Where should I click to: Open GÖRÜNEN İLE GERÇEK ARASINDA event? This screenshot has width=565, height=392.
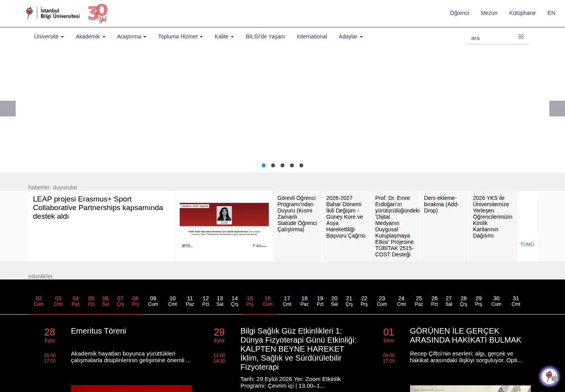[x=466, y=336]
